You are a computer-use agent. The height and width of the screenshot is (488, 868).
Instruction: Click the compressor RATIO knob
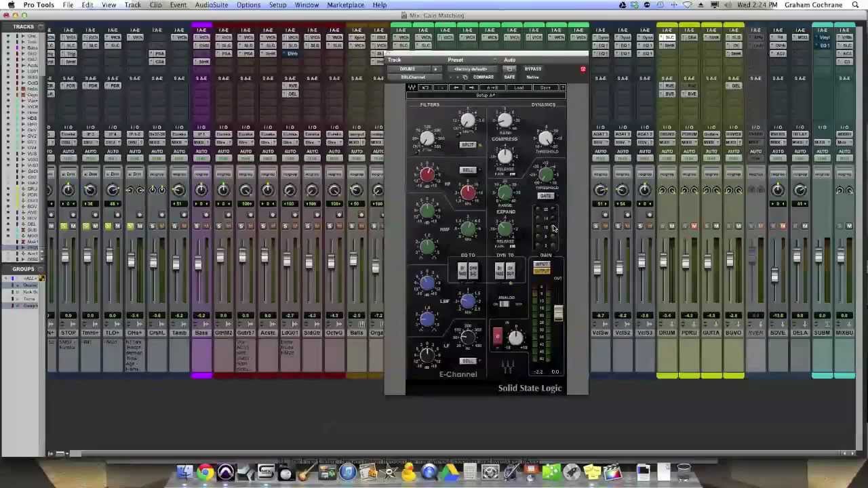(505, 121)
